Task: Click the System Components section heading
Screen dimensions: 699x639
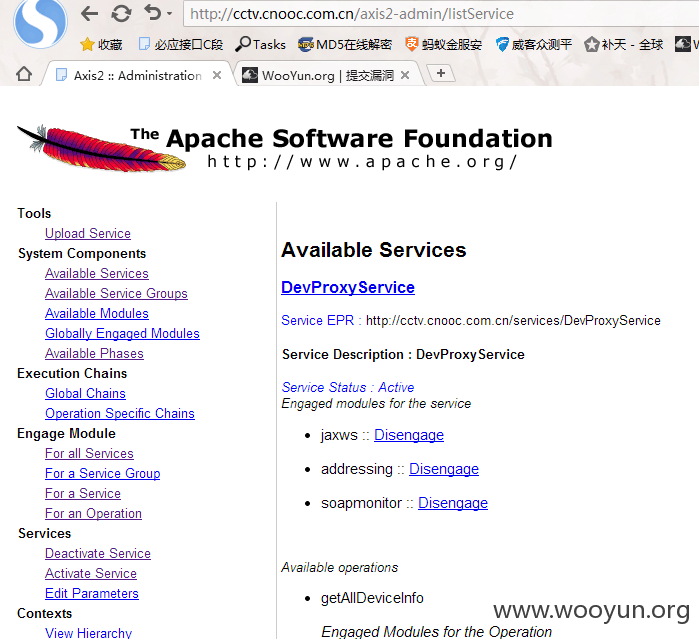Action: point(82,253)
